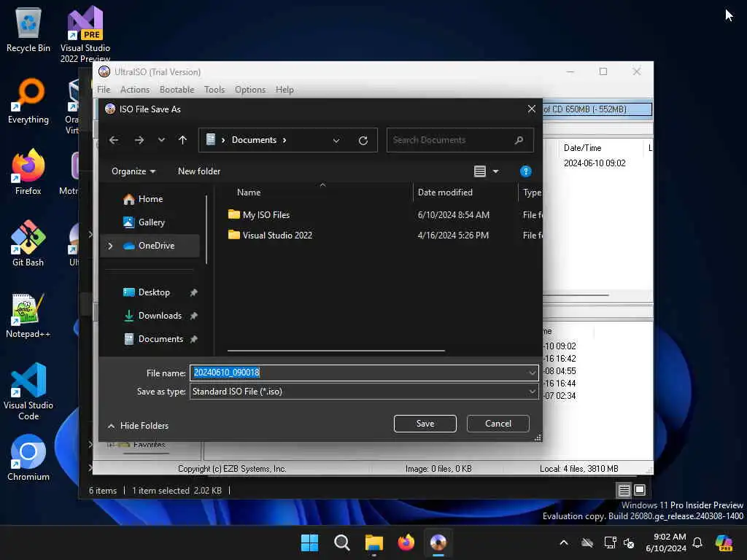Viewport: 747px width, 560px height.
Task: Select the Visual Studio 2022 folder
Action: 277,236
